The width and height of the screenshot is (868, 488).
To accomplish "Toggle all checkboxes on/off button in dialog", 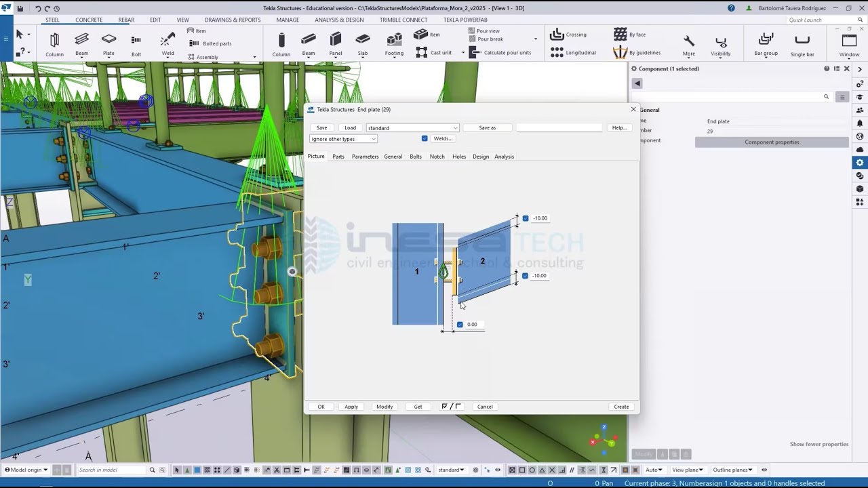I will (451, 407).
